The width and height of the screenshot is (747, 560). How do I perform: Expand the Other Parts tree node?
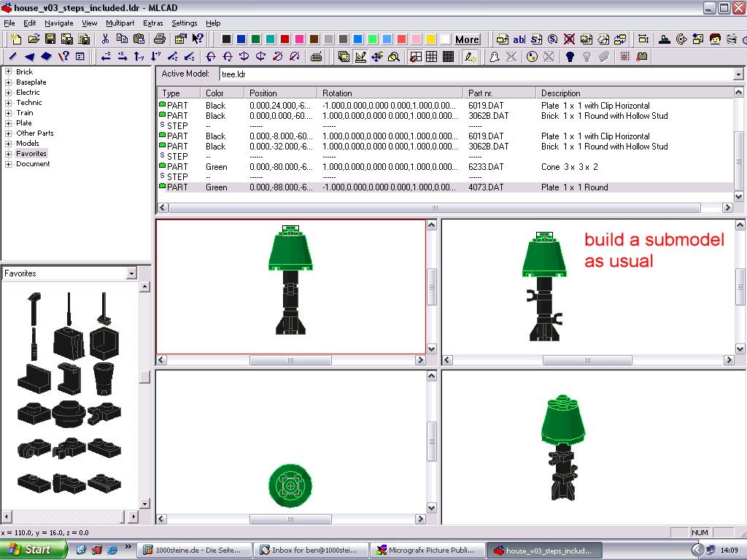point(8,133)
